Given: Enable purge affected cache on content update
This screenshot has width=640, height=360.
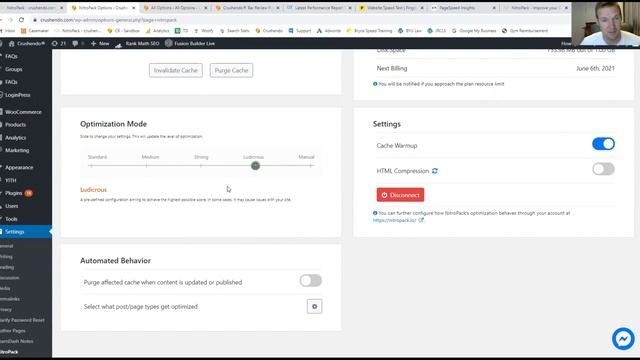Looking at the screenshot, I should point(311,280).
